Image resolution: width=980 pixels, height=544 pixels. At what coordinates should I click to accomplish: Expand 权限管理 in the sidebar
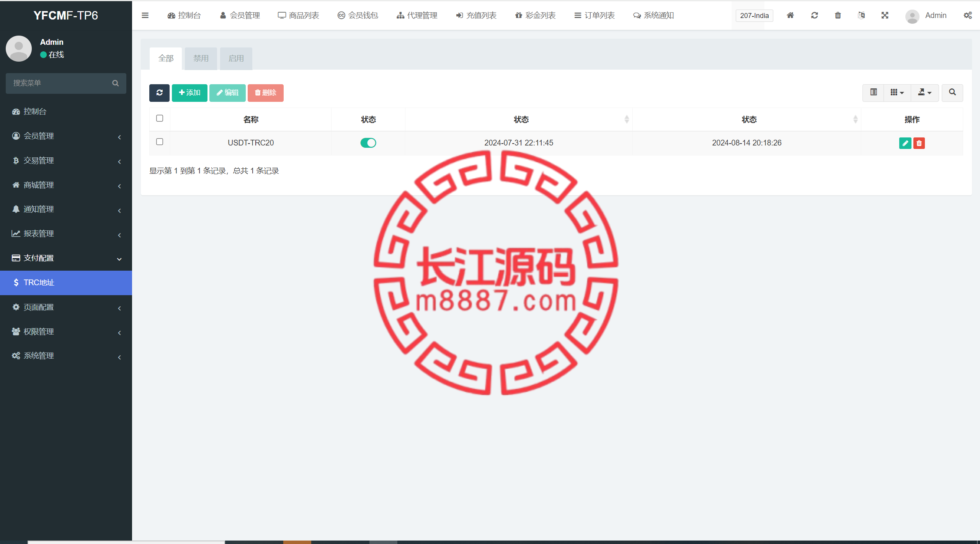point(66,332)
